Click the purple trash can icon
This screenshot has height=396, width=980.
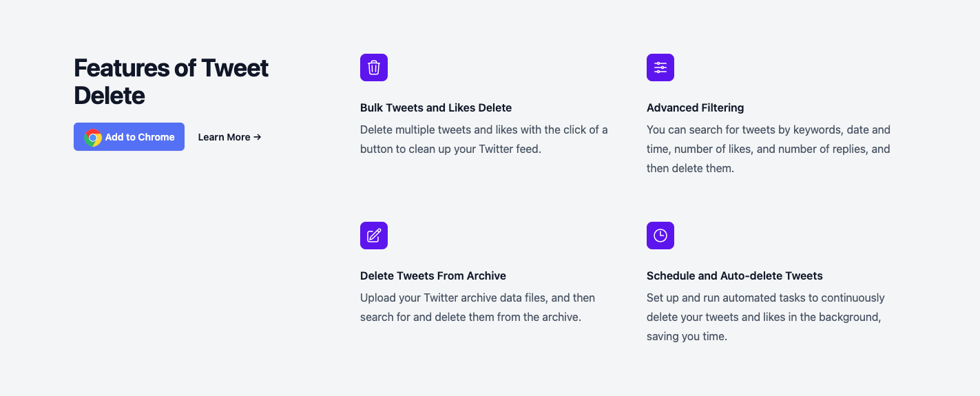click(x=374, y=67)
